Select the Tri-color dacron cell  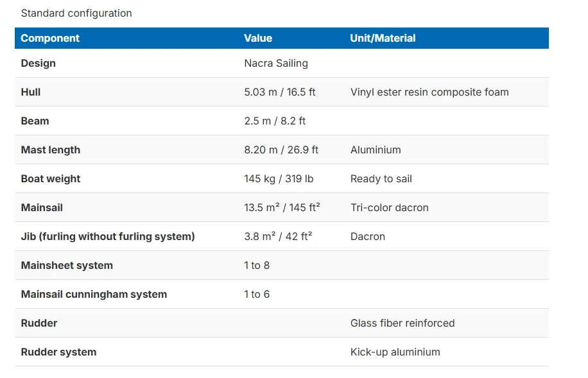[389, 208]
